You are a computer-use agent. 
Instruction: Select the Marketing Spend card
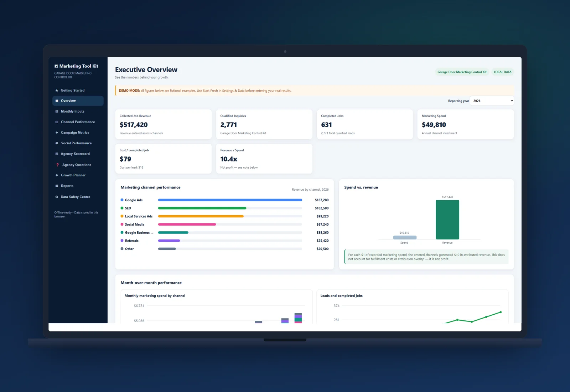(x=466, y=124)
